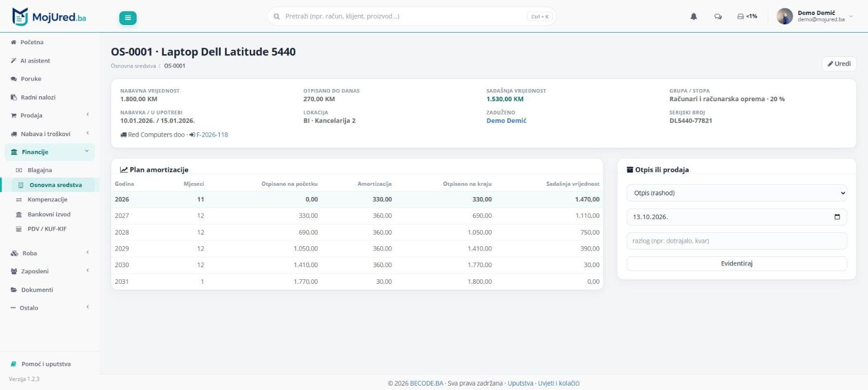
Task: Open notifications bell icon
Action: point(694,17)
